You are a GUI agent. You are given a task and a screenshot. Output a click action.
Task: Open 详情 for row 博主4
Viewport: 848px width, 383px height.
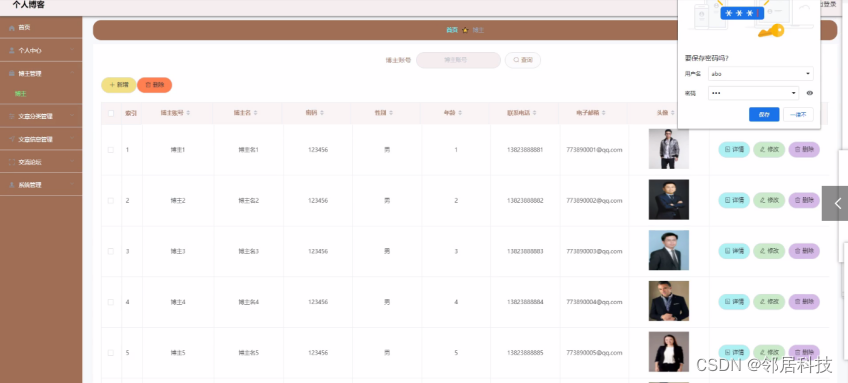tap(734, 302)
